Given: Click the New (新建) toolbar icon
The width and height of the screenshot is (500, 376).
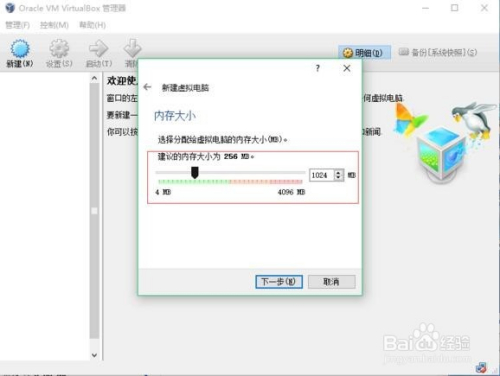Looking at the screenshot, I should [x=20, y=49].
